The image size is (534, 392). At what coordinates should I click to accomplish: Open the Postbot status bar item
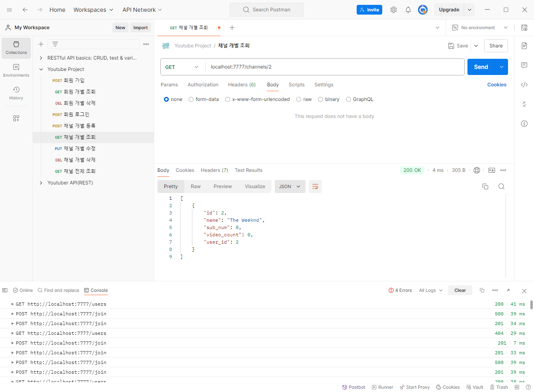pyautogui.click(x=354, y=387)
